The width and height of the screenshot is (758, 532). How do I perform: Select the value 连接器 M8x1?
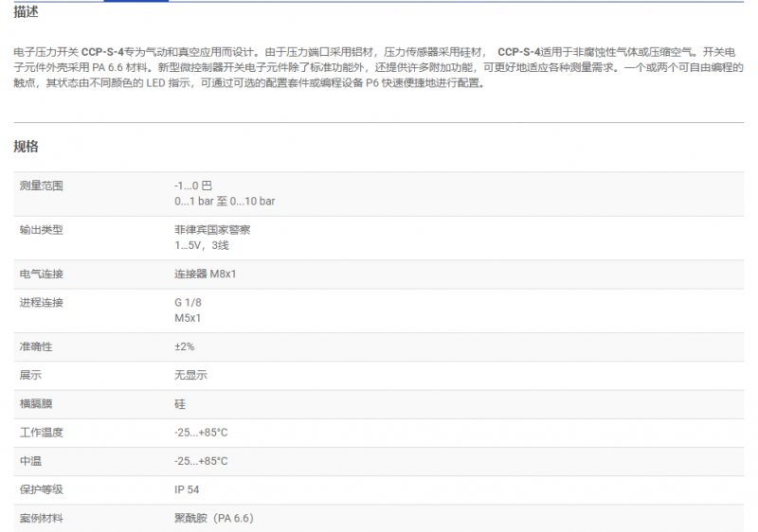click(206, 275)
